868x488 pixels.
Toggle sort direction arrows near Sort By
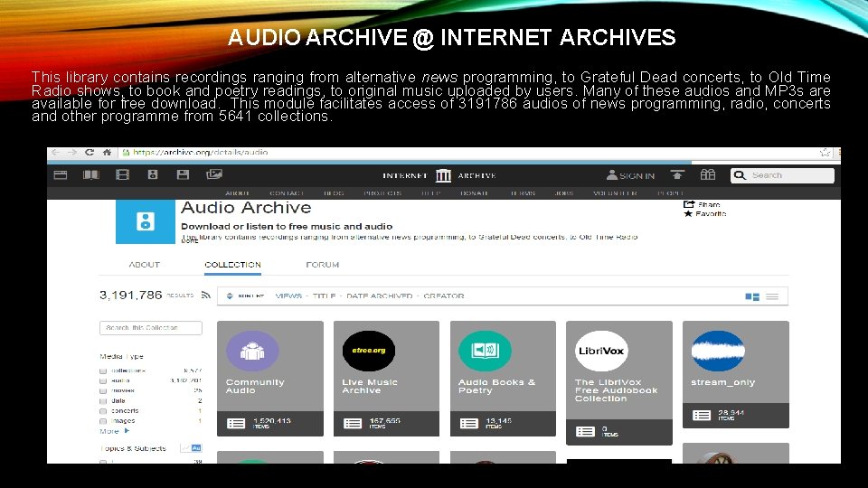coord(230,296)
